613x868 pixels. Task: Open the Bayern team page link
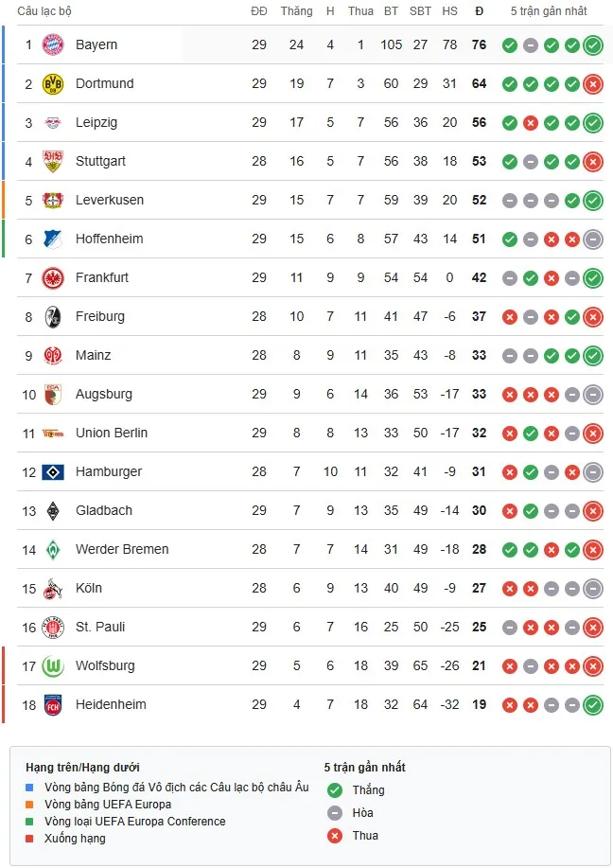[96, 44]
